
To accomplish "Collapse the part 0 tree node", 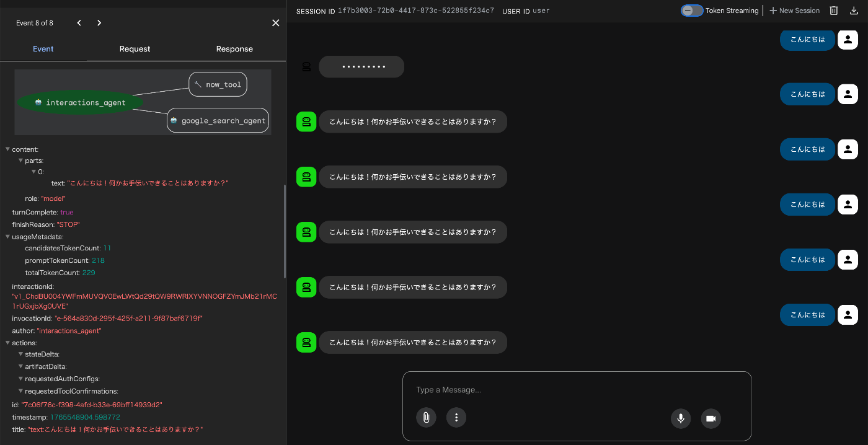I will [33, 172].
